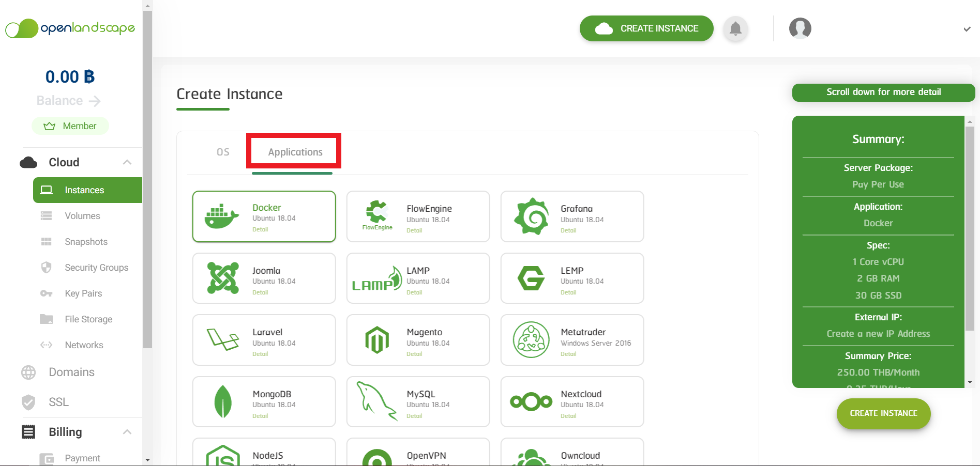Open Detail link under Joomla
This screenshot has width=980, height=466.
(260, 292)
